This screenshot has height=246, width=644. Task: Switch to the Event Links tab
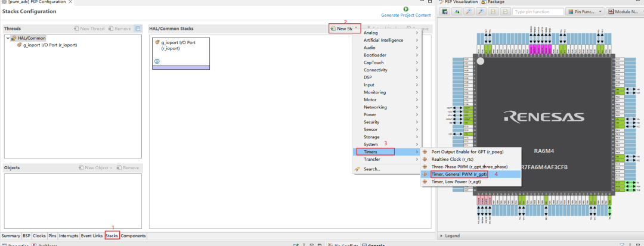click(92, 236)
